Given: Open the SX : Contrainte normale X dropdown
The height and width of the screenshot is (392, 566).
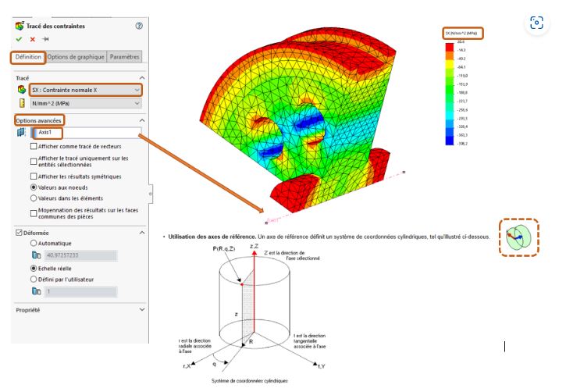Looking at the screenshot, I should 86,90.
